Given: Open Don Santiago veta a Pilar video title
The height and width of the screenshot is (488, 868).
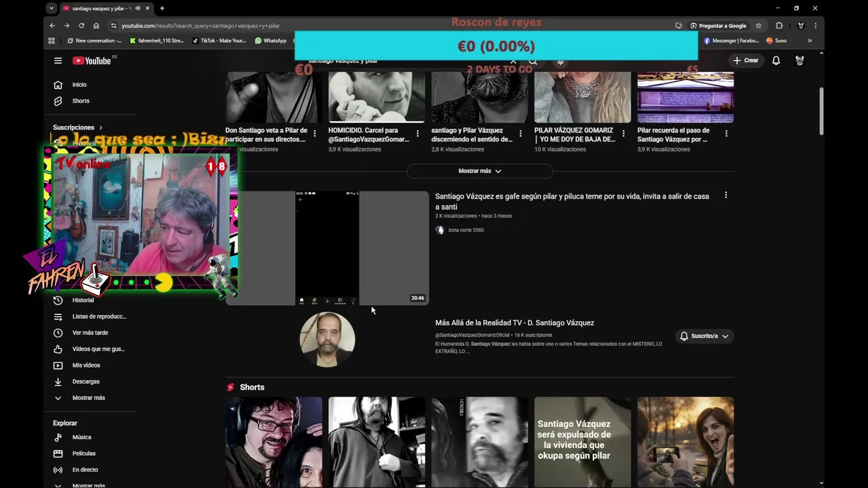Looking at the screenshot, I should pyautogui.click(x=267, y=134).
